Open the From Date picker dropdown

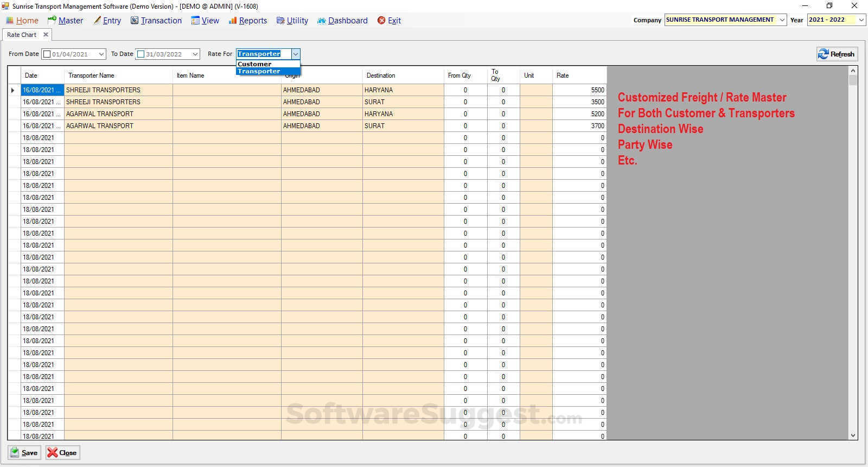(x=101, y=54)
